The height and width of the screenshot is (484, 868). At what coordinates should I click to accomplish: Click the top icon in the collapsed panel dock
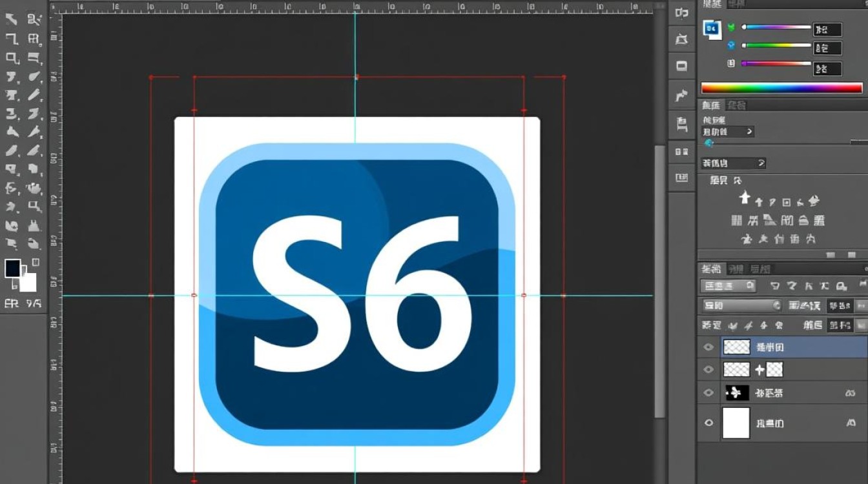pos(681,13)
